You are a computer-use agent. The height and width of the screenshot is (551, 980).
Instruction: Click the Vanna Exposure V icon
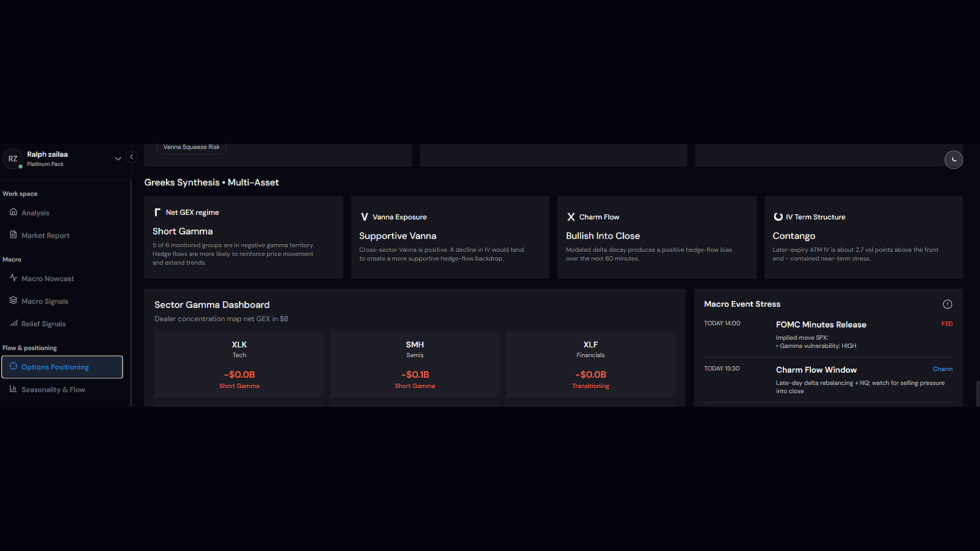click(x=364, y=217)
